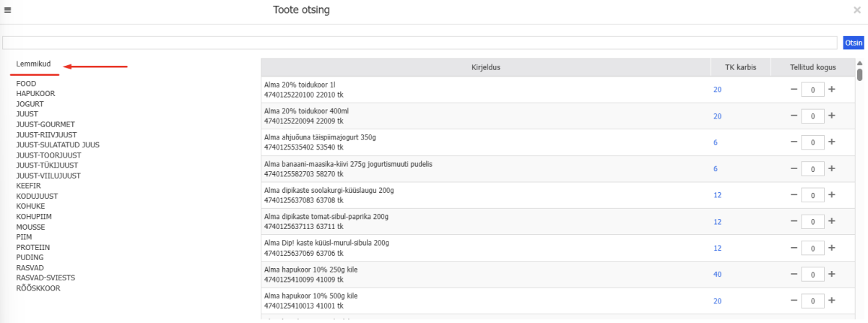Click the Otsin search button
Image resolution: width=868 pixels, height=323 pixels.
[853, 43]
